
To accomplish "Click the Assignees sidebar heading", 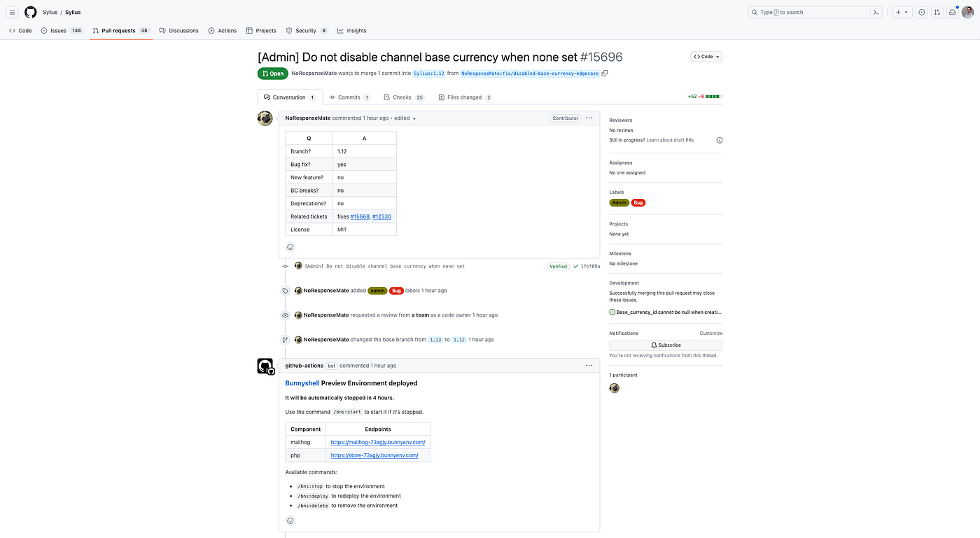I will tap(621, 163).
